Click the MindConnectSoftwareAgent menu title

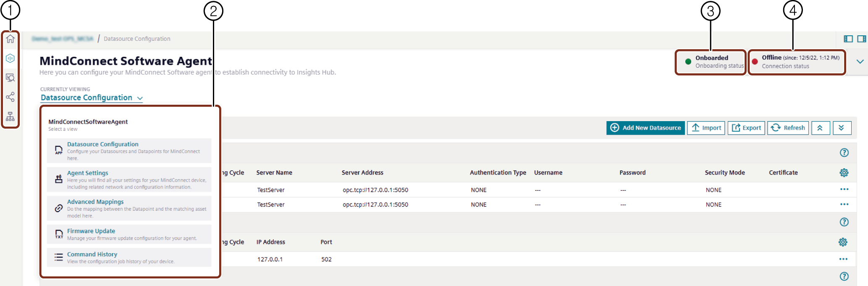point(88,122)
